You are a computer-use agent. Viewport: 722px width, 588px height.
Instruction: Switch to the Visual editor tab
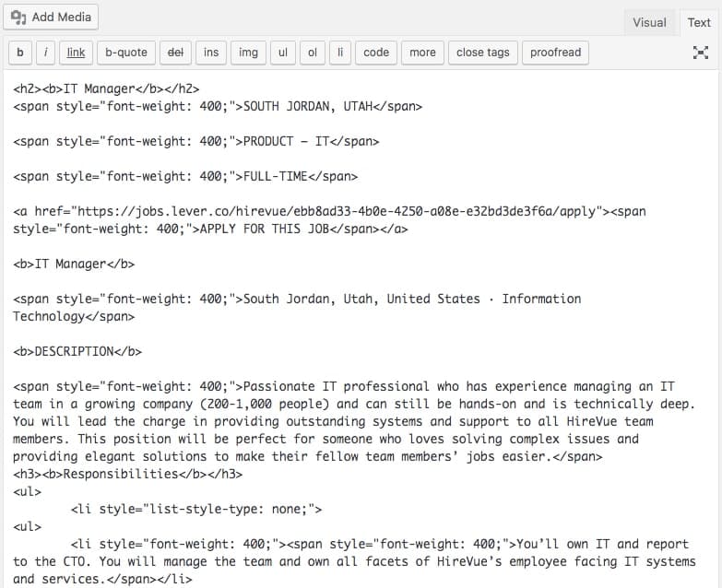[x=649, y=22]
